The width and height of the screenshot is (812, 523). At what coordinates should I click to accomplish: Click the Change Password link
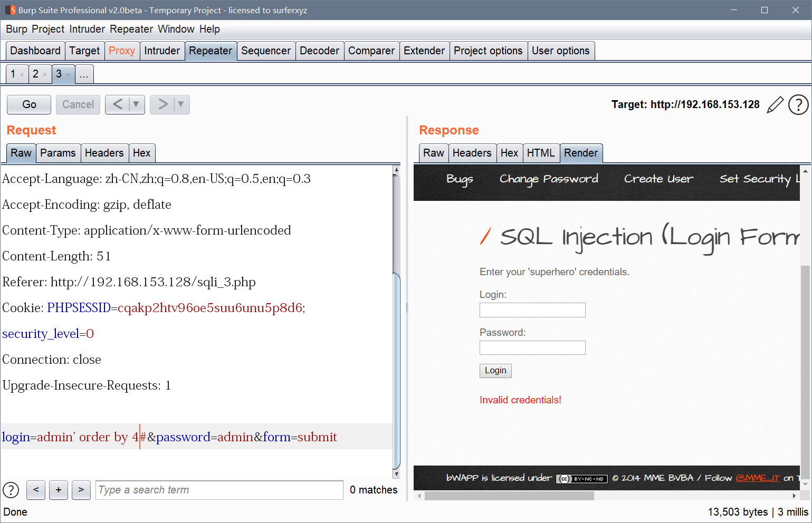pos(549,179)
